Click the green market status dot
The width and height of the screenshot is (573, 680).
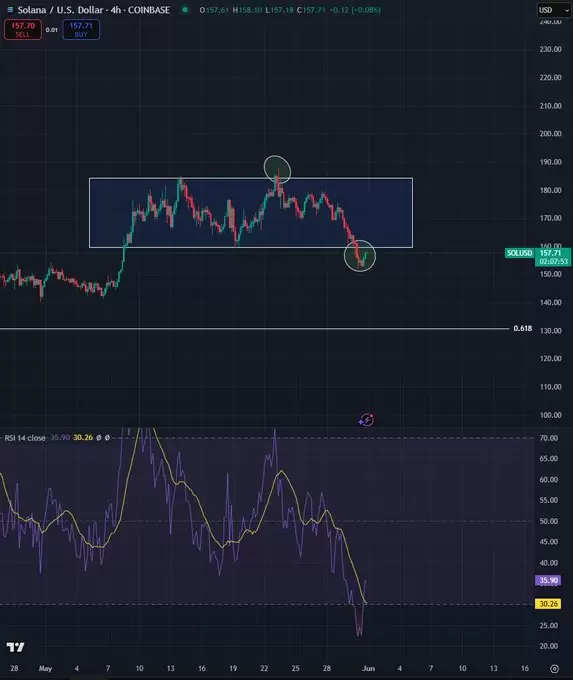[x=185, y=9]
